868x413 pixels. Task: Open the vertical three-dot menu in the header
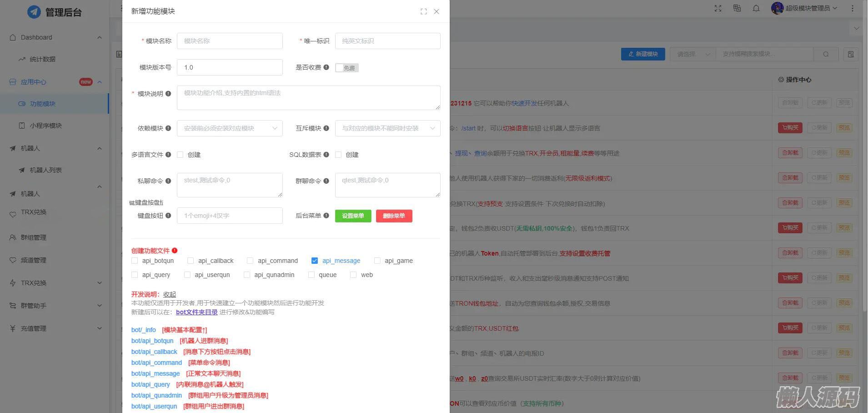(853, 8)
